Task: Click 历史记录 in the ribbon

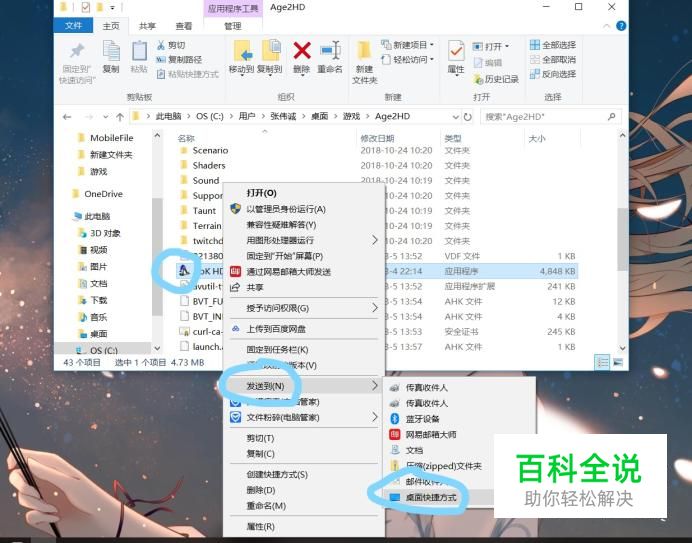Action: tap(496, 79)
